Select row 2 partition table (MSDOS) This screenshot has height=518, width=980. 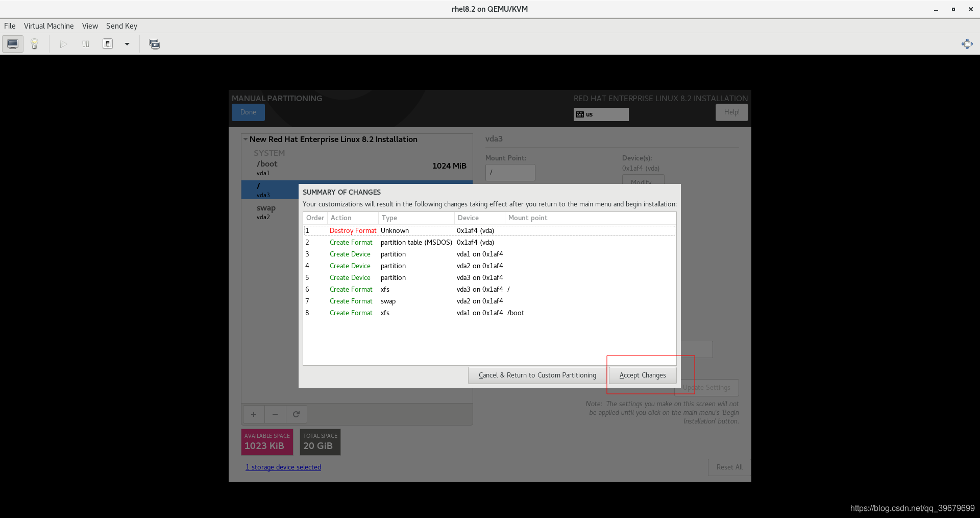pyautogui.click(x=489, y=243)
